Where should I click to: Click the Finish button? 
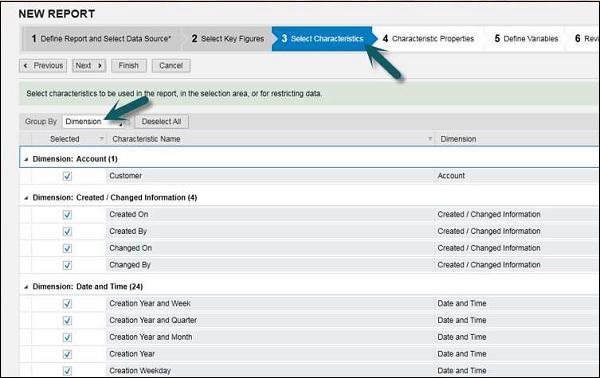coord(129,66)
